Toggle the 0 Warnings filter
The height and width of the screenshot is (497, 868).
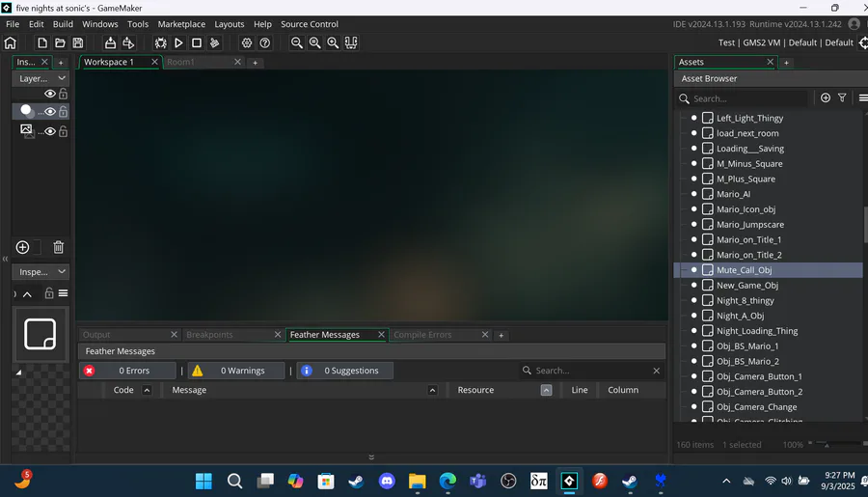[x=236, y=371]
